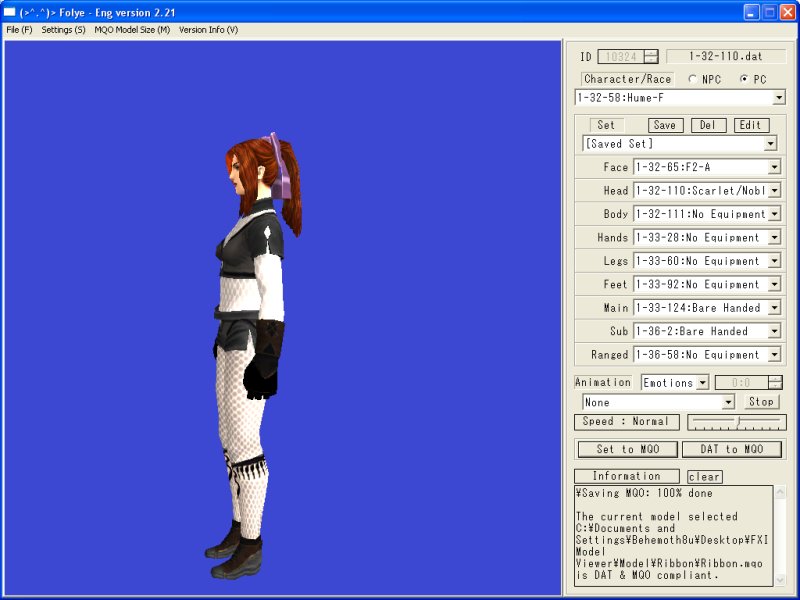Click the Folye application icon in title bar
This screenshot has width=800, height=600.
pos(10,12)
